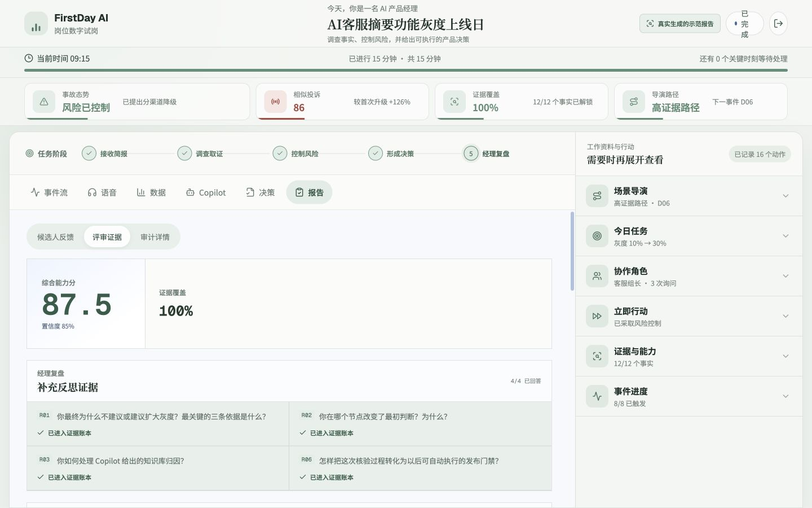The height and width of the screenshot is (508, 812).
Task: Expand the 场景导演 section chevron
Action: tap(785, 196)
